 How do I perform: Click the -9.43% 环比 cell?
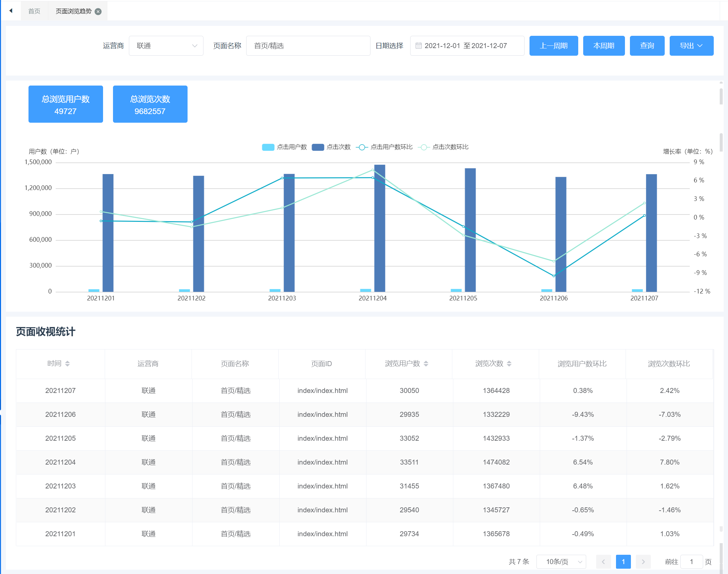pos(583,415)
